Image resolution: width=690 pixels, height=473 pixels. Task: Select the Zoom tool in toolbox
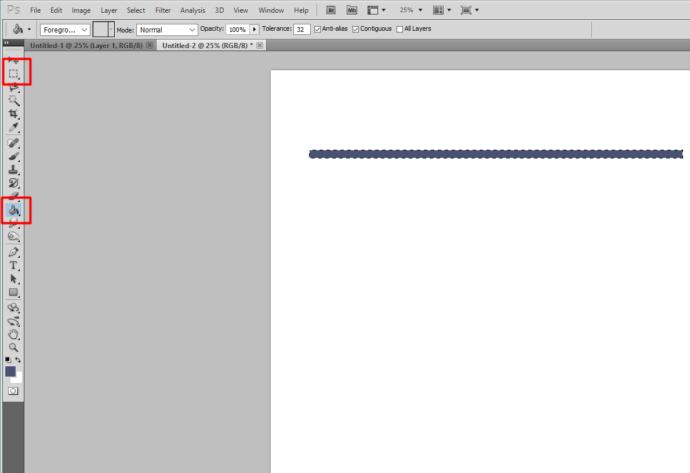click(x=13, y=348)
